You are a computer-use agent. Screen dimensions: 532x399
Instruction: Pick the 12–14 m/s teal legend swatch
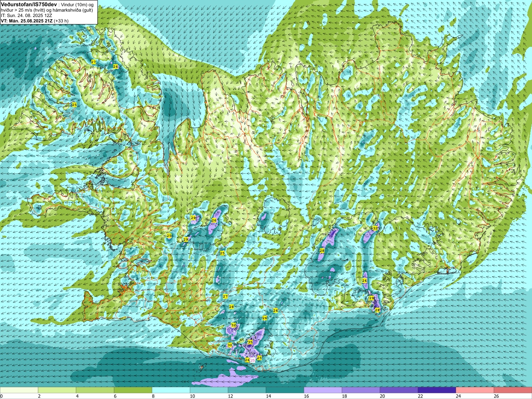point(247,390)
